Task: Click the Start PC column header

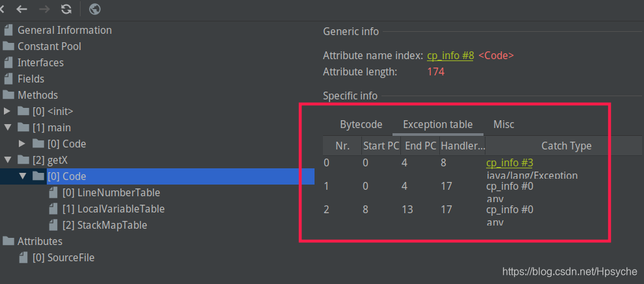Action: click(381, 146)
